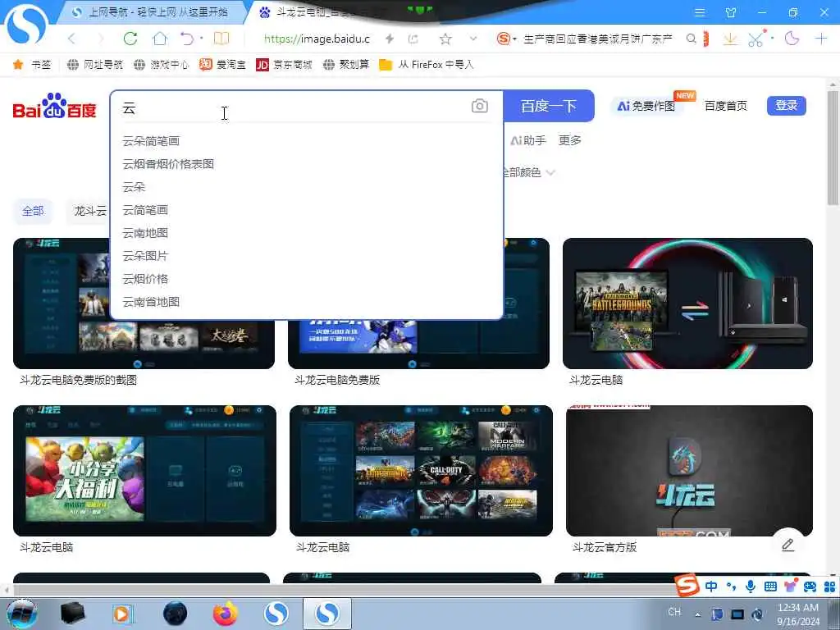The height and width of the screenshot is (630, 840).
Task: Click the 百度一下 search button
Action: (x=549, y=106)
